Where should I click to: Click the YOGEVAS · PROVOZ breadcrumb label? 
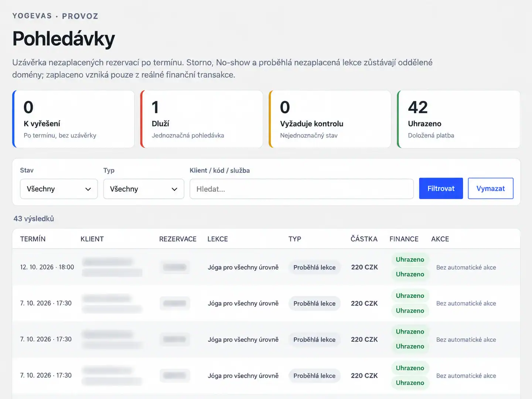(55, 16)
